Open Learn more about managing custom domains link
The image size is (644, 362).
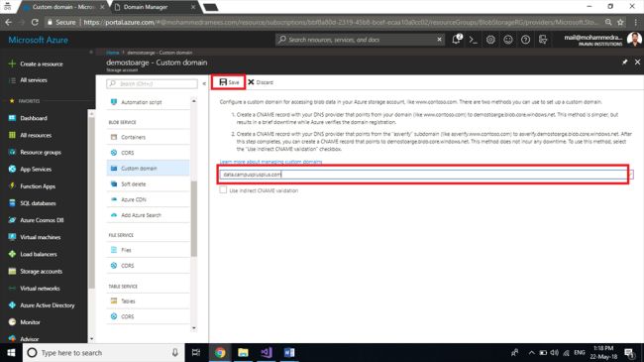click(270, 162)
